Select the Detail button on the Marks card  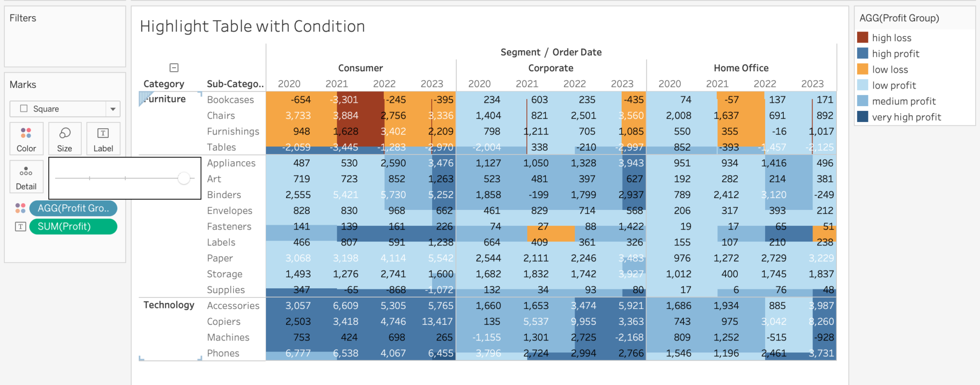click(x=26, y=177)
